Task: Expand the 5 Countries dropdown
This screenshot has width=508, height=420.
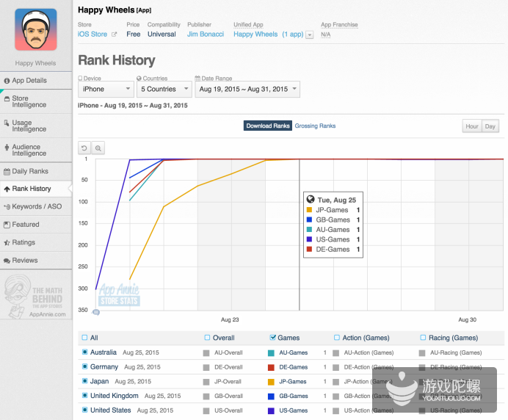Action: tap(163, 90)
